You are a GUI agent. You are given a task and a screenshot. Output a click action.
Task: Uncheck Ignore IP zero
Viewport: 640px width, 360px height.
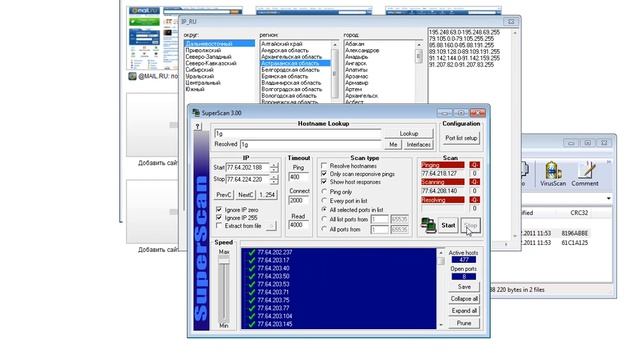tap(219, 209)
